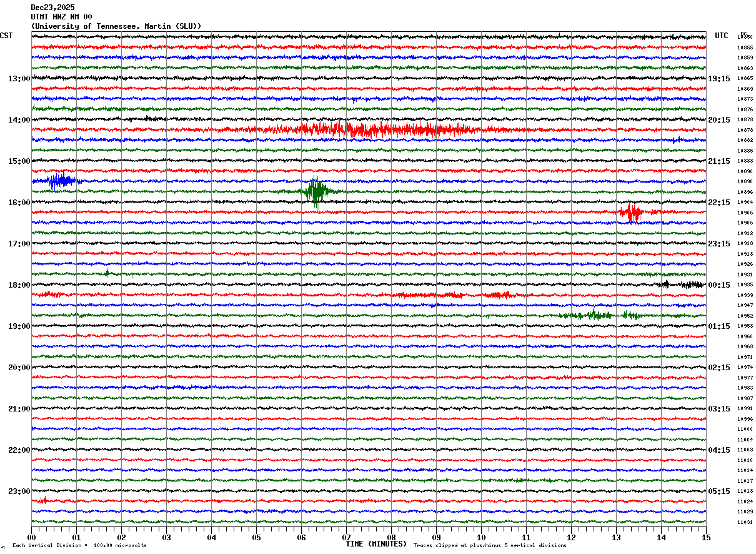Click the 16:00 CST time label
This screenshot has height=554, width=756.
(x=19, y=203)
